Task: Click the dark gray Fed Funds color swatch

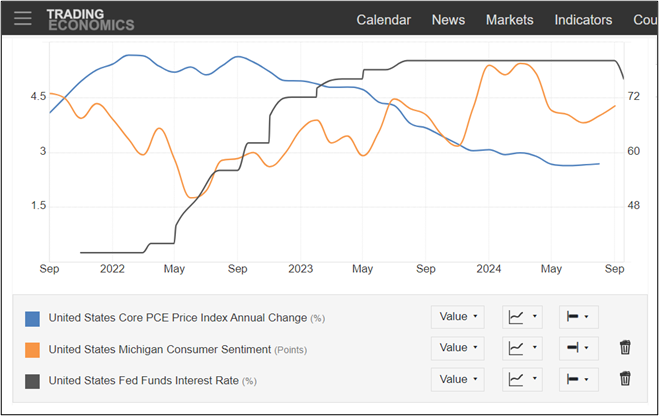Action: pyautogui.click(x=32, y=382)
